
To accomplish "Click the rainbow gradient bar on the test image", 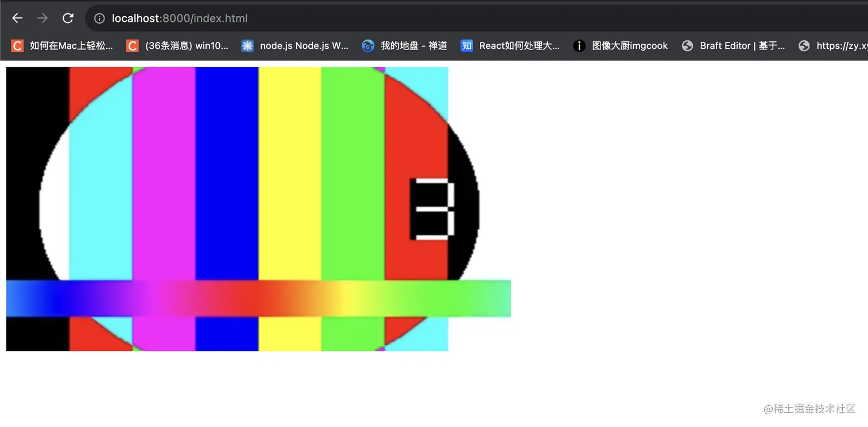I will click(258, 298).
